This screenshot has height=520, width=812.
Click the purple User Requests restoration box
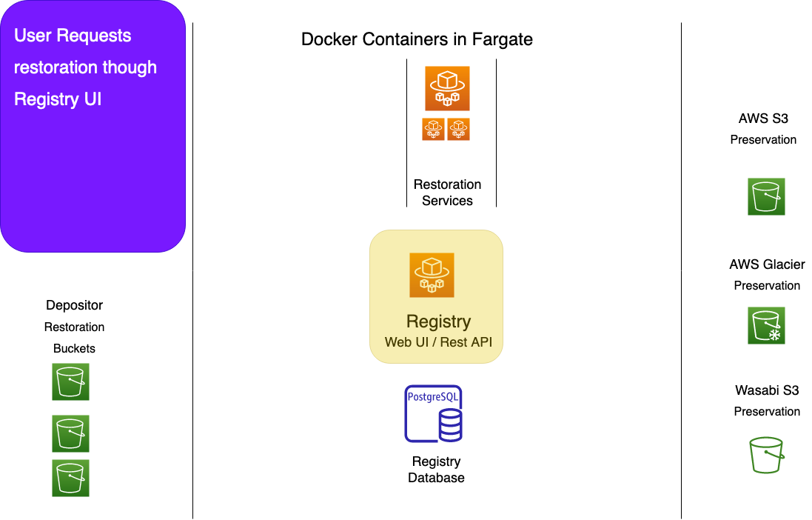point(93,126)
